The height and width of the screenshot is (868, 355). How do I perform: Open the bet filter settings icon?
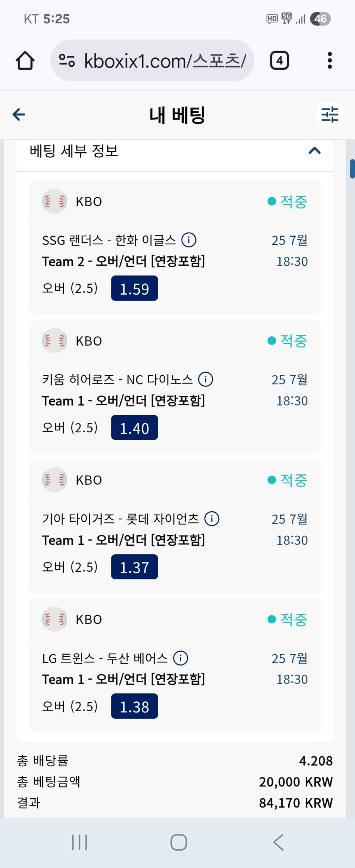(329, 114)
